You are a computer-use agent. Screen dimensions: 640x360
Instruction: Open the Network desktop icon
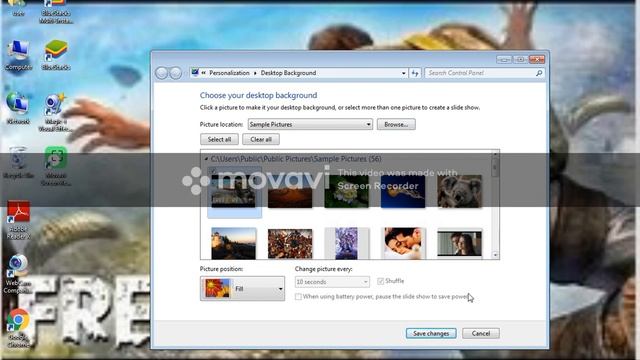pos(18,108)
